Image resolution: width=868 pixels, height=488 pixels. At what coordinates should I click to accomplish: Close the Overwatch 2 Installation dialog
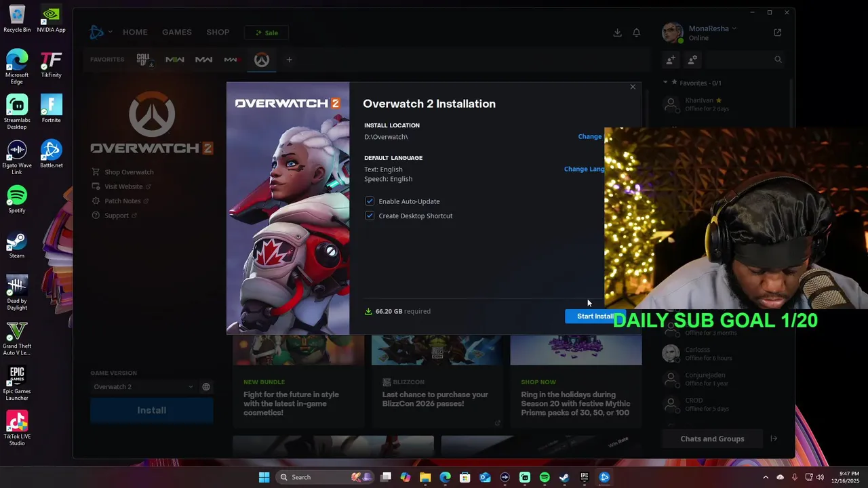click(633, 87)
